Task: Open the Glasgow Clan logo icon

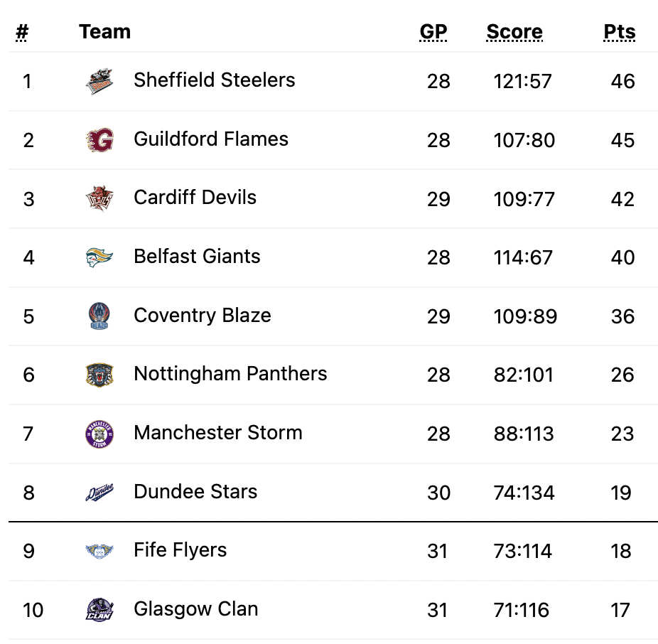Action: pos(99,610)
